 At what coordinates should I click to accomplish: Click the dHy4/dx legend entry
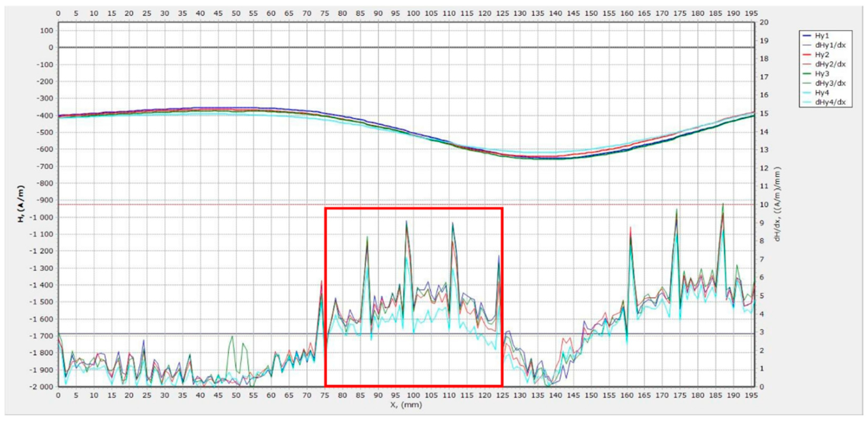tap(830, 102)
